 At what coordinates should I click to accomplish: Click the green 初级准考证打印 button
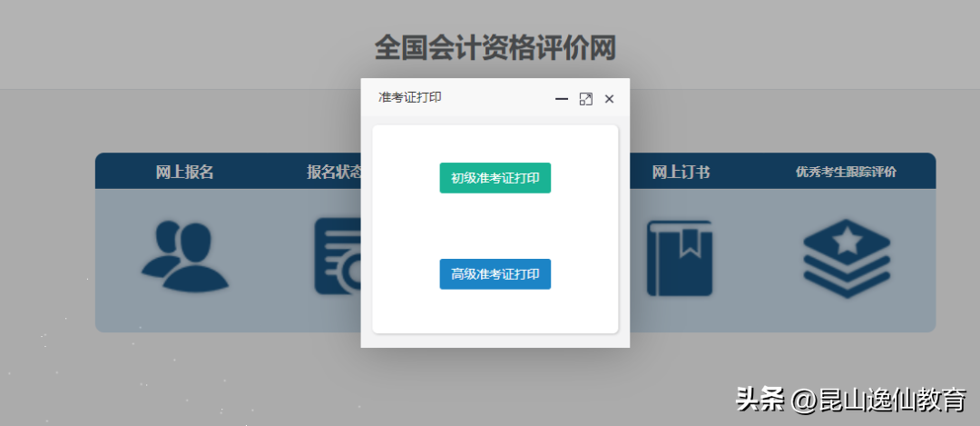[495, 178]
